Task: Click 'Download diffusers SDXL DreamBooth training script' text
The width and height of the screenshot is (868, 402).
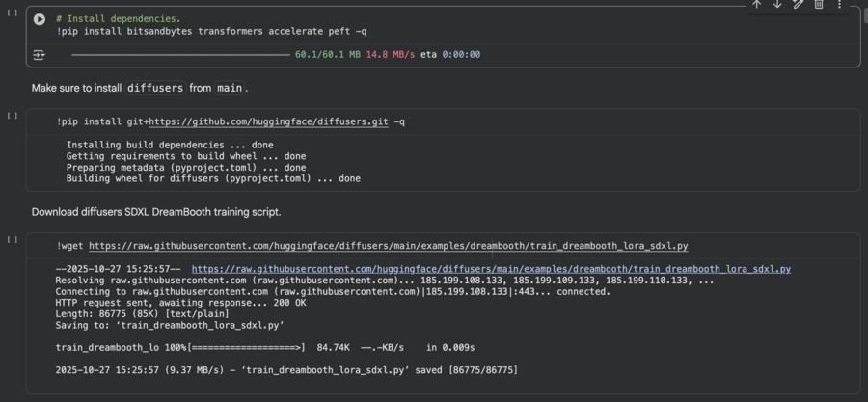Action: [x=156, y=211]
